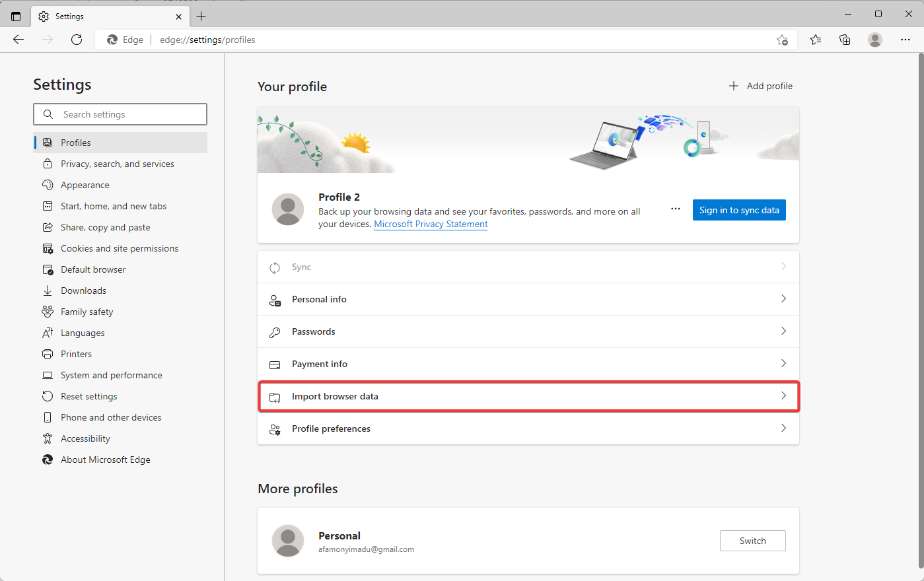Click the Accessibility icon in sidebar
The image size is (924, 581).
pos(48,438)
